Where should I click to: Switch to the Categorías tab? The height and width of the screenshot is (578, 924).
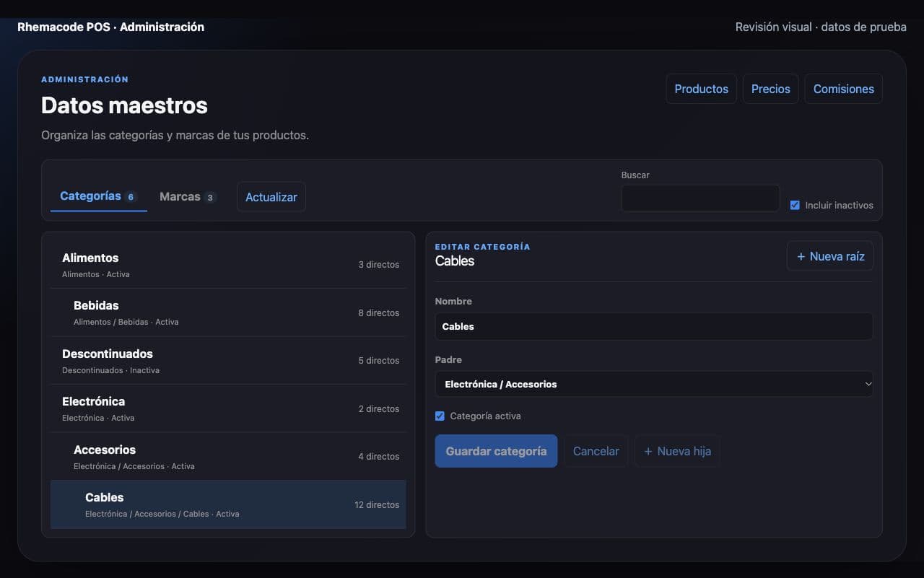click(98, 196)
